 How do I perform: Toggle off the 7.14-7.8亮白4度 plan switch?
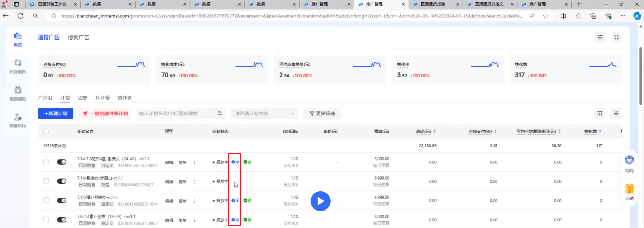point(62,162)
